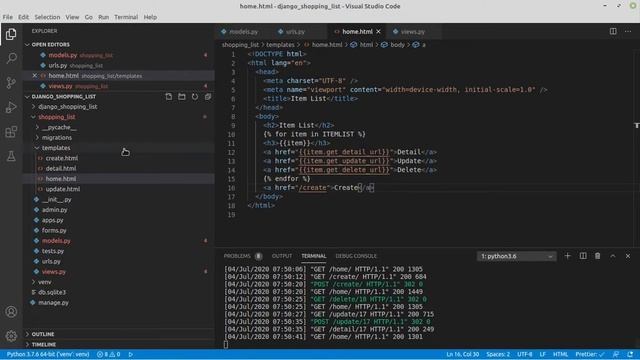
Task: Click the feedback icon in status bar
Action: coord(616,354)
